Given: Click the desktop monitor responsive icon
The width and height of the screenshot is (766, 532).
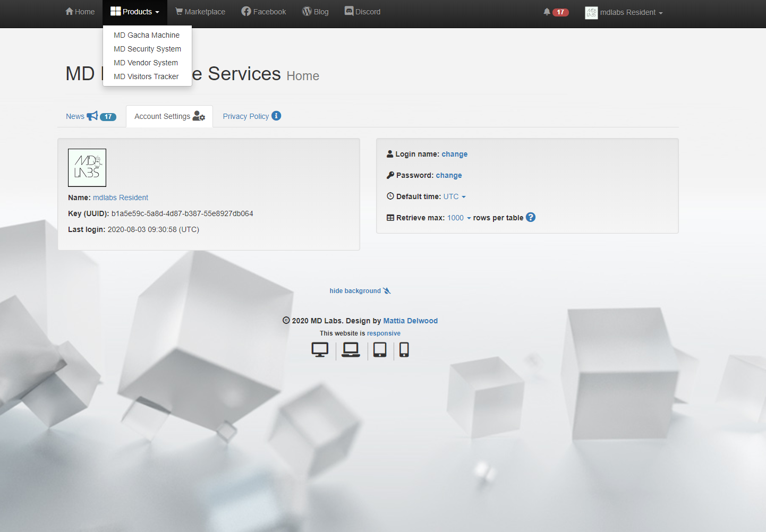Looking at the screenshot, I should pos(320,349).
